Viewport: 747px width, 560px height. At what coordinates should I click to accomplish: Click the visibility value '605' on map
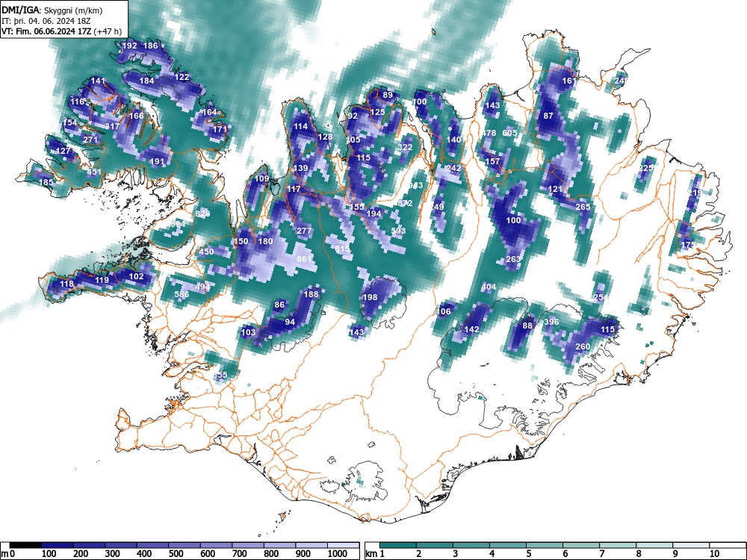(509, 133)
